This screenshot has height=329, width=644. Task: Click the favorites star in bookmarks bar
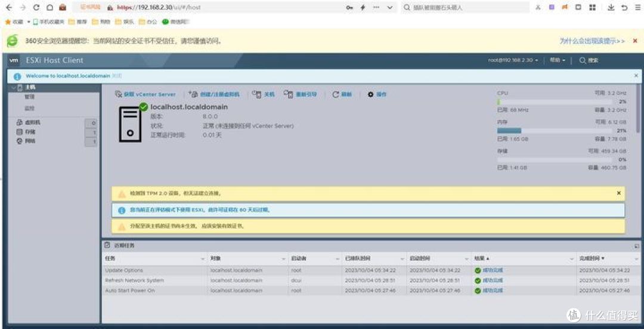tap(7, 22)
